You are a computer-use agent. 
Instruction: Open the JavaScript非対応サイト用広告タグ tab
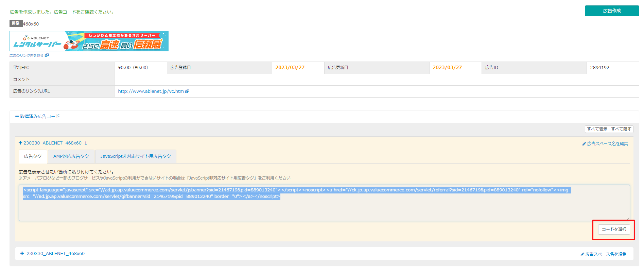pyautogui.click(x=136, y=156)
